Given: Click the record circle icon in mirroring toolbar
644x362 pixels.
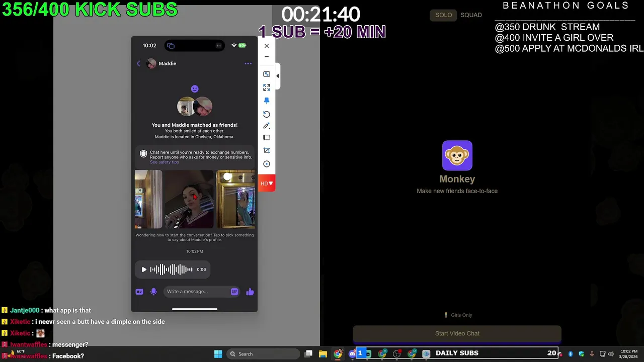Looking at the screenshot, I should tap(267, 164).
